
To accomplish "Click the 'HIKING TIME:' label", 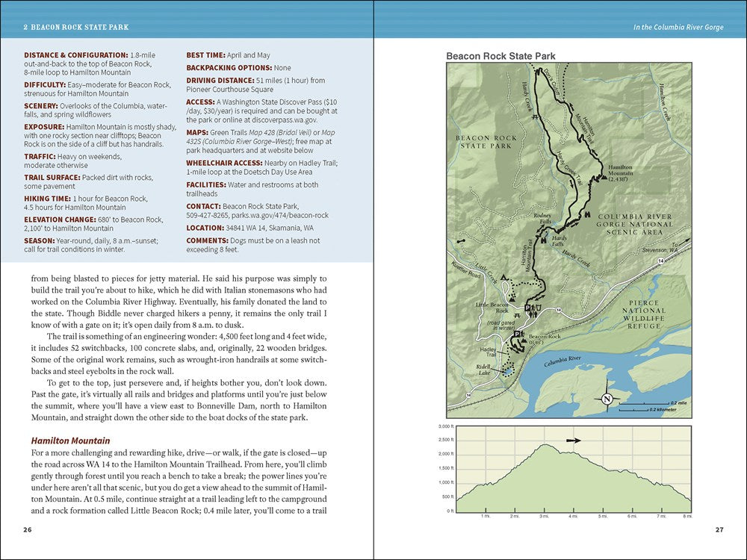I will tap(47, 199).
